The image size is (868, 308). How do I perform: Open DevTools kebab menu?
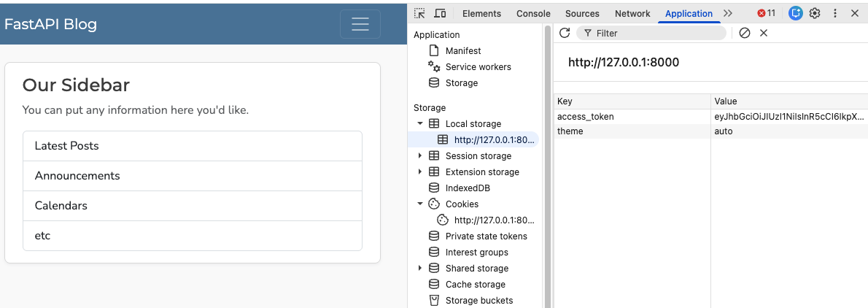(834, 13)
